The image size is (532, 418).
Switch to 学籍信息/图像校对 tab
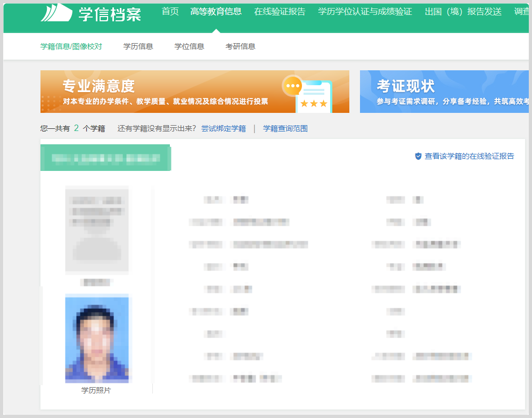[x=71, y=46]
